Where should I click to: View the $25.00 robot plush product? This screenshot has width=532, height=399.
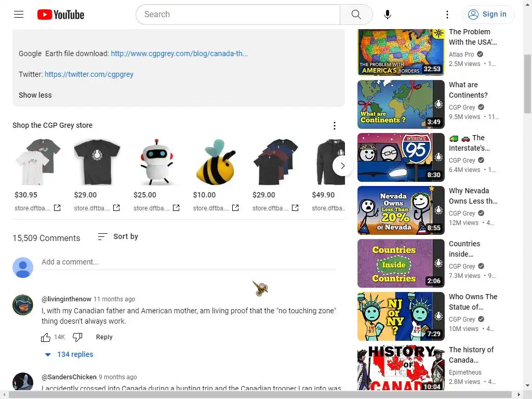(156, 162)
